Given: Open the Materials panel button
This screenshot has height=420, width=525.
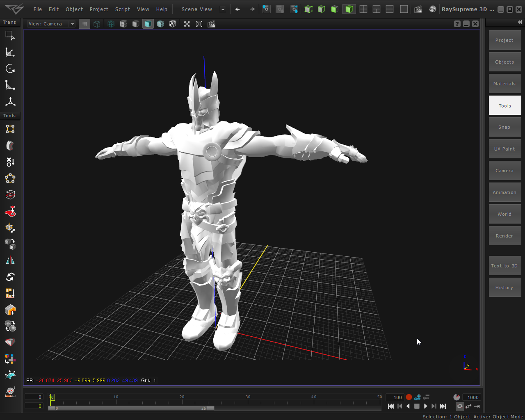Looking at the screenshot, I should coord(504,84).
